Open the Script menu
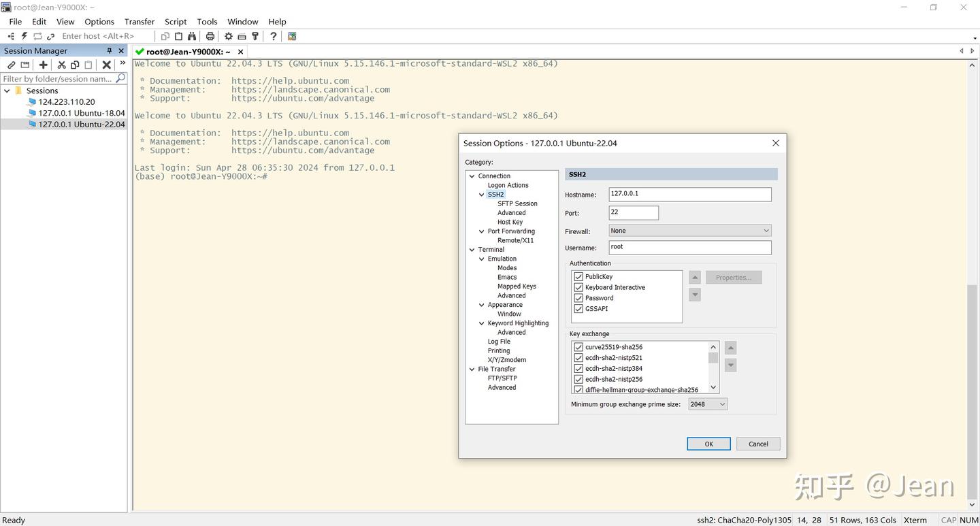980x526 pixels. pos(176,22)
